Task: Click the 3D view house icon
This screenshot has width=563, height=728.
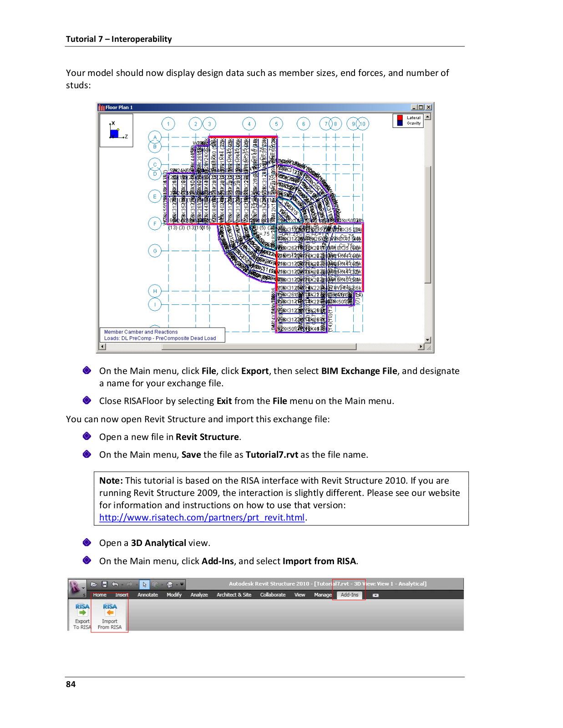Action: coord(170,584)
